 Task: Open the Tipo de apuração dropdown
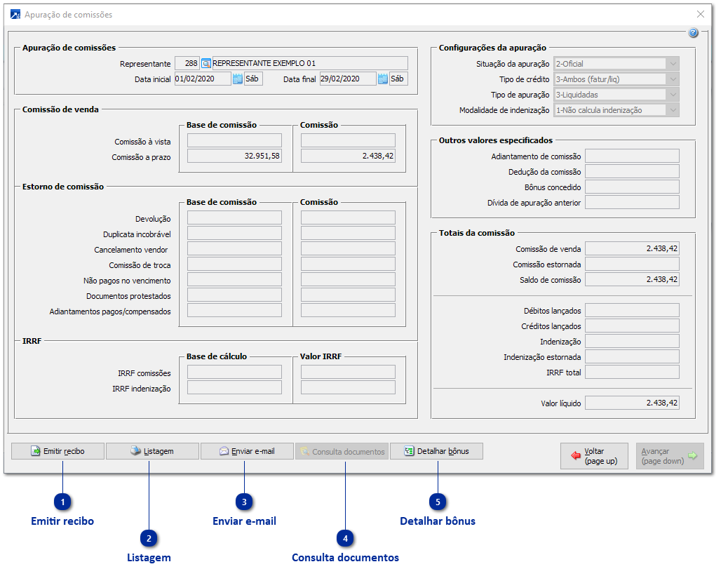point(673,95)
